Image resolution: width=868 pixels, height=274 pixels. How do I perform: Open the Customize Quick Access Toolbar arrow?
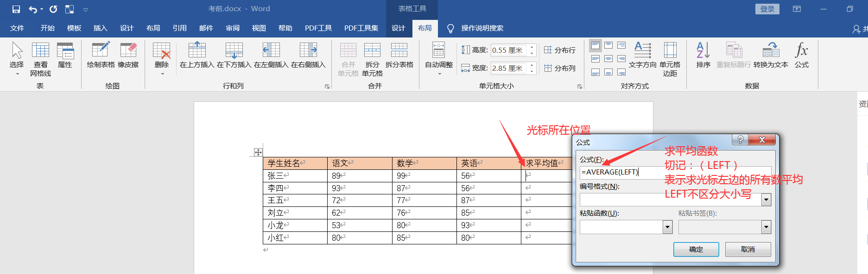tap(85, 9)
